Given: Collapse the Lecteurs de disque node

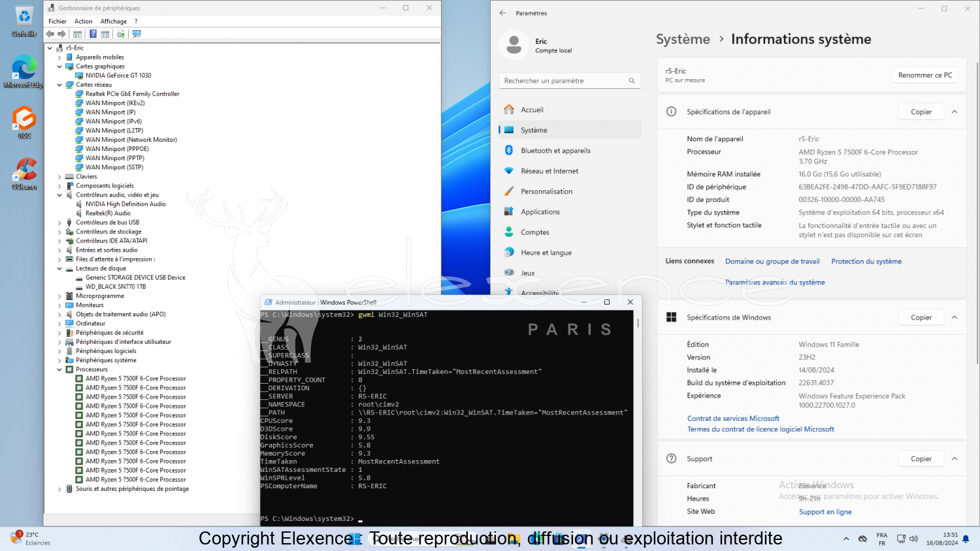Looking at the screenshot, I should 59,269.
